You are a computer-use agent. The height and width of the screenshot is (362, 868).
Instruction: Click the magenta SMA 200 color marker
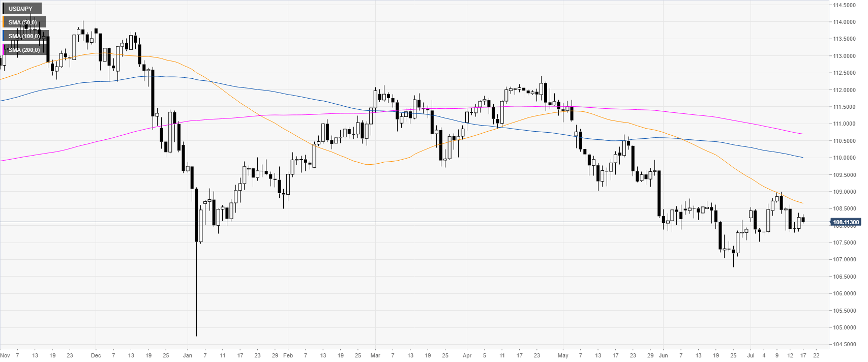tap(4, 50)
